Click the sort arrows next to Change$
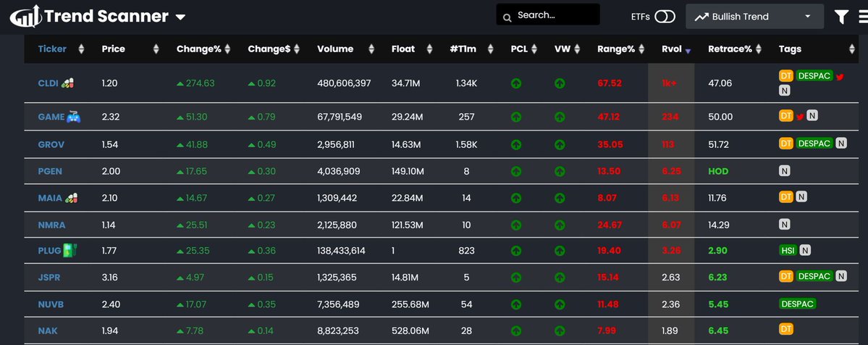Screen dimensions: 868x345 297,49
